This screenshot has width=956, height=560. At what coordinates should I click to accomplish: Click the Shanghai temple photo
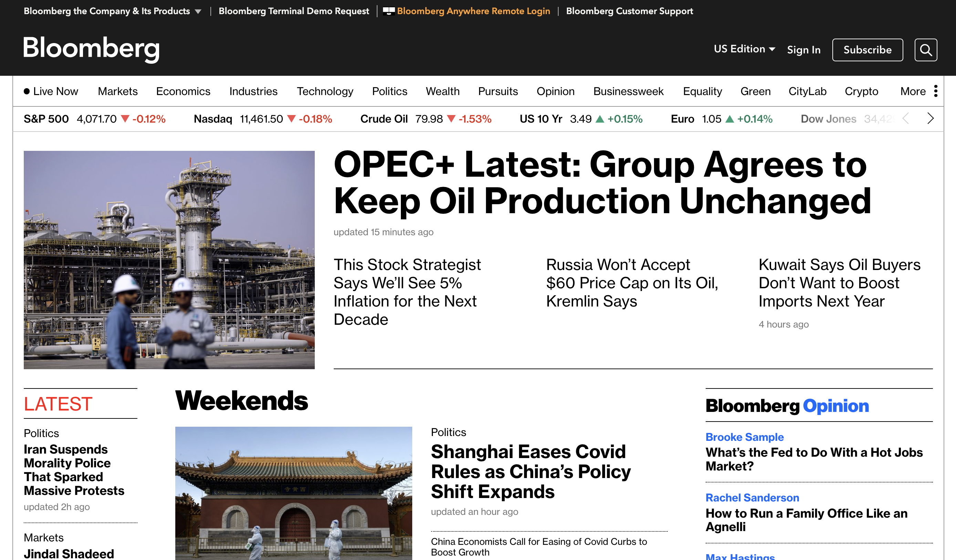pyautogui.click(x=293, y=493)
